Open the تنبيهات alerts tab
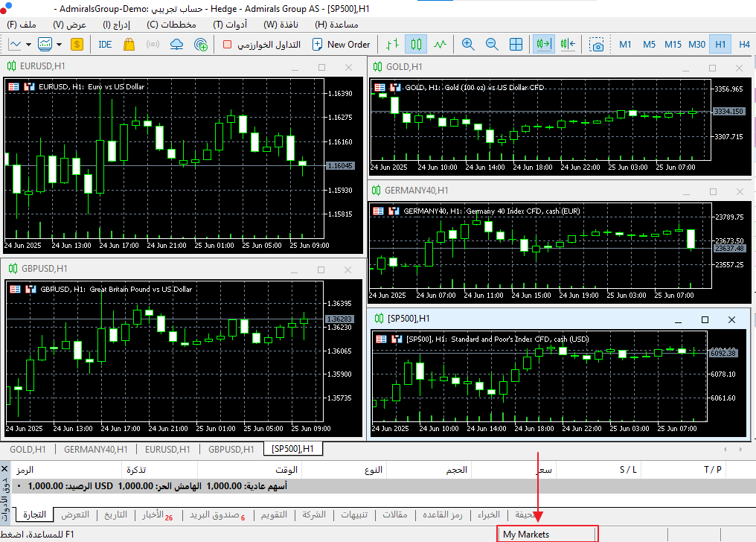Viewport: 756px width, 542px height. click(354, 514)
